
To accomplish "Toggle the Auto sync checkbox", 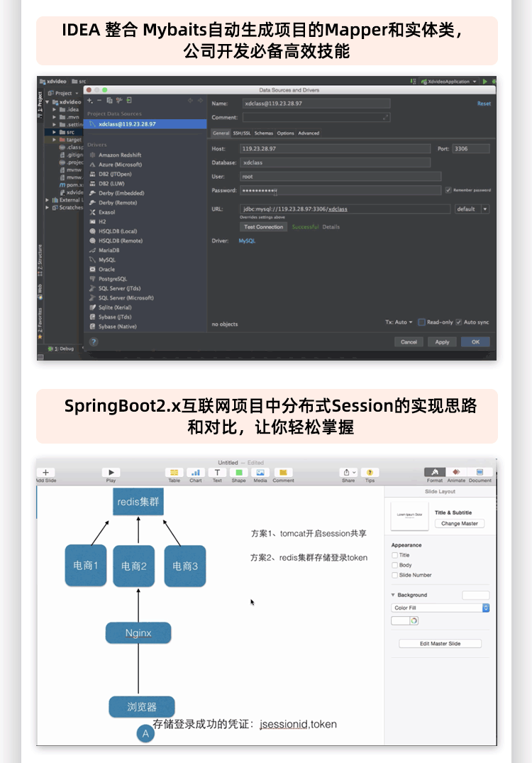I will tap(458, 322).
